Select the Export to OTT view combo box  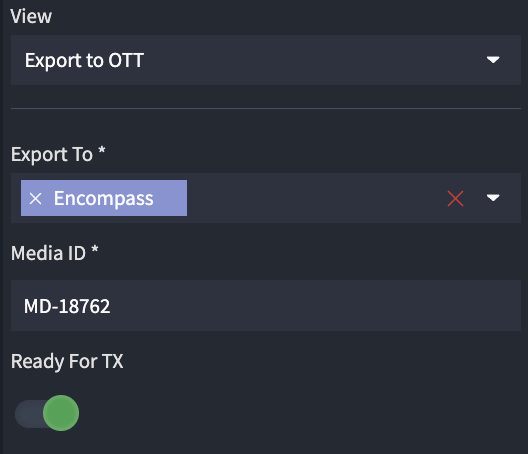point(266,60)
